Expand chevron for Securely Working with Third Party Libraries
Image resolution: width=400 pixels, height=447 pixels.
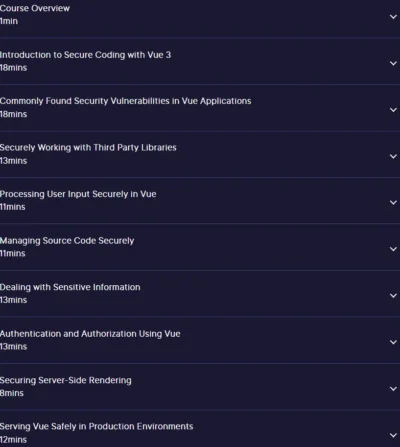[x=393, y=156]
